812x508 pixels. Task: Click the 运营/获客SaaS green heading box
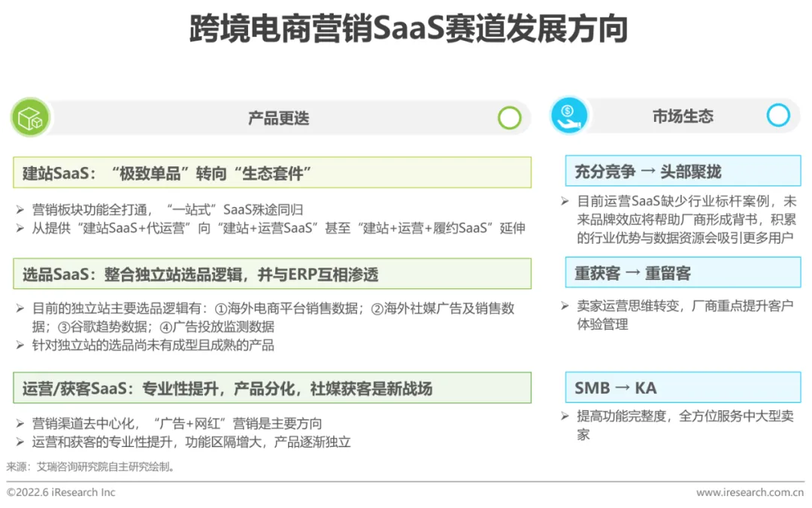272,388
